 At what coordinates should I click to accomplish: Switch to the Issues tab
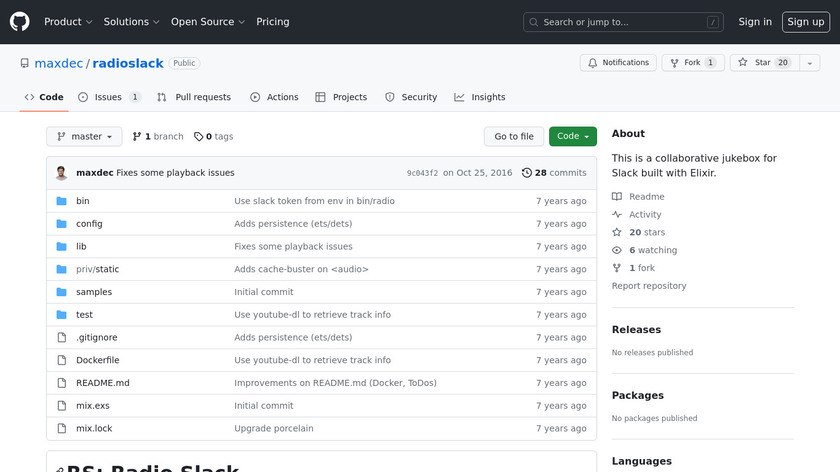pyautogui.click(x=108, y=97)
